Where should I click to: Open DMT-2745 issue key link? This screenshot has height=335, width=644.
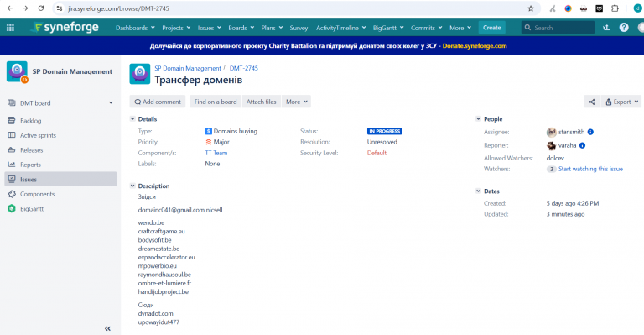pos(243,68)
